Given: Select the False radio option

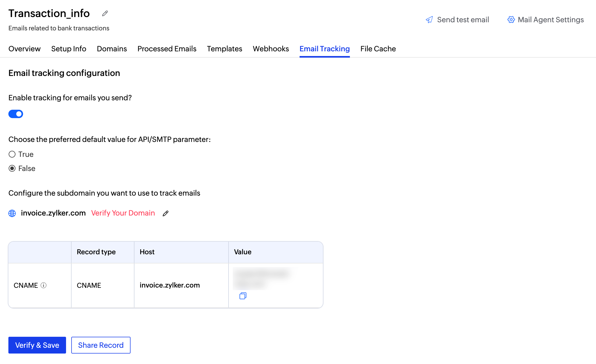Looking at the screenshot, I should click(12, 168).
